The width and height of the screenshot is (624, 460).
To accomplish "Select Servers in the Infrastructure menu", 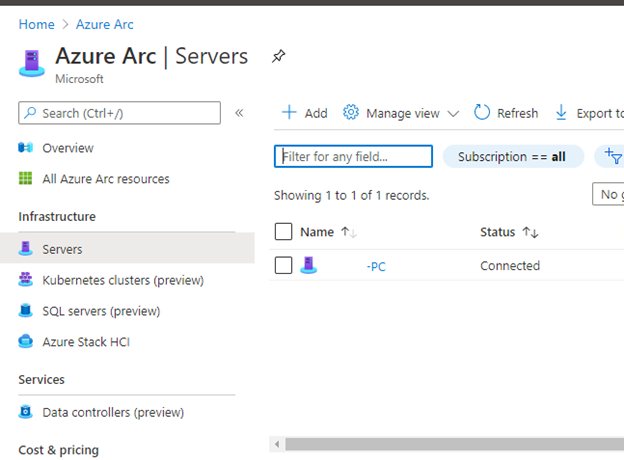I will tap(62, 249).
